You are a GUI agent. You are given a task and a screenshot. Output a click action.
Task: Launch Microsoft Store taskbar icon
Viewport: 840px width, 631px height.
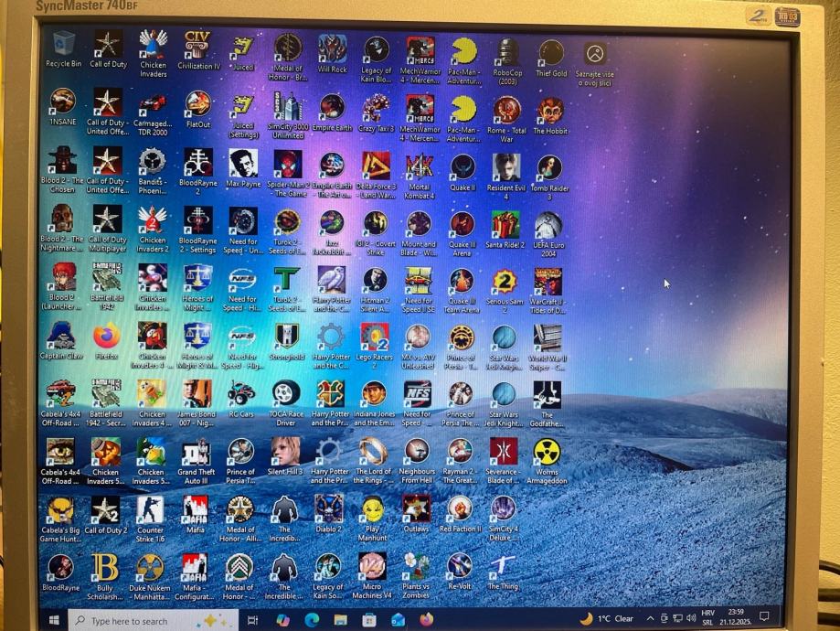pyautogui.click(x=368, y=620)
